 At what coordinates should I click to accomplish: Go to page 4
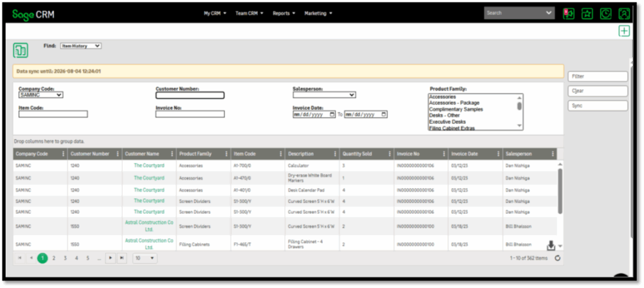[x=76, y=258]
